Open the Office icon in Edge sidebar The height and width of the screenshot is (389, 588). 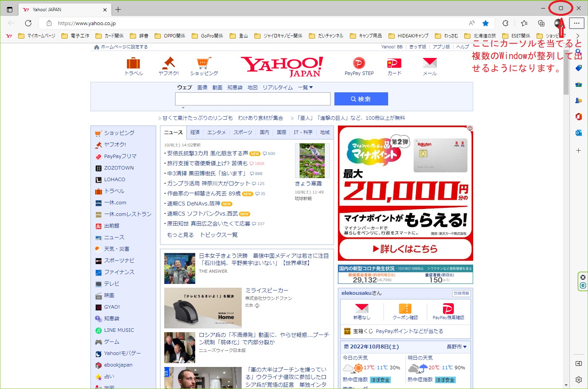click(x=578, y=116)
